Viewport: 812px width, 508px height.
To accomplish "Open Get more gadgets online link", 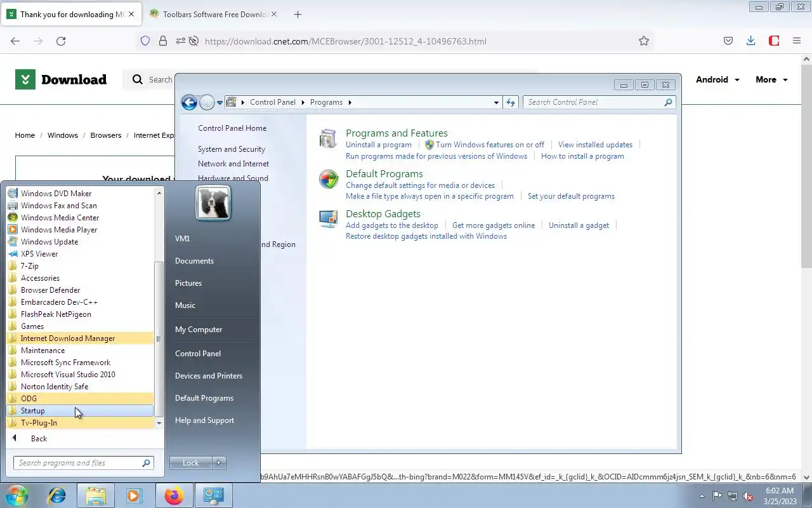I will click(x=494, y=225).
